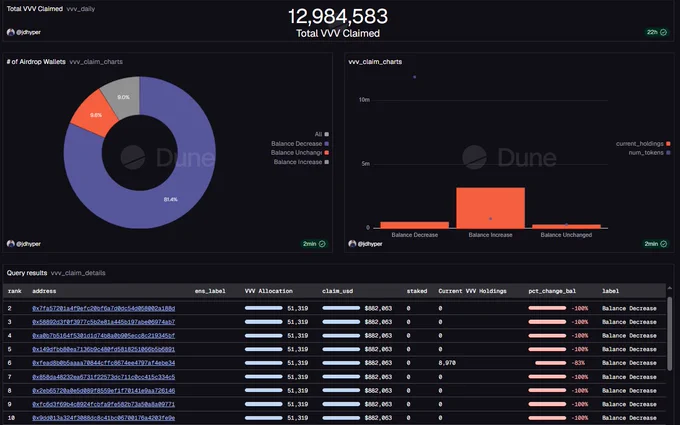
Task: Toggle the current_holdings legend series
Action: coord(643,144)
